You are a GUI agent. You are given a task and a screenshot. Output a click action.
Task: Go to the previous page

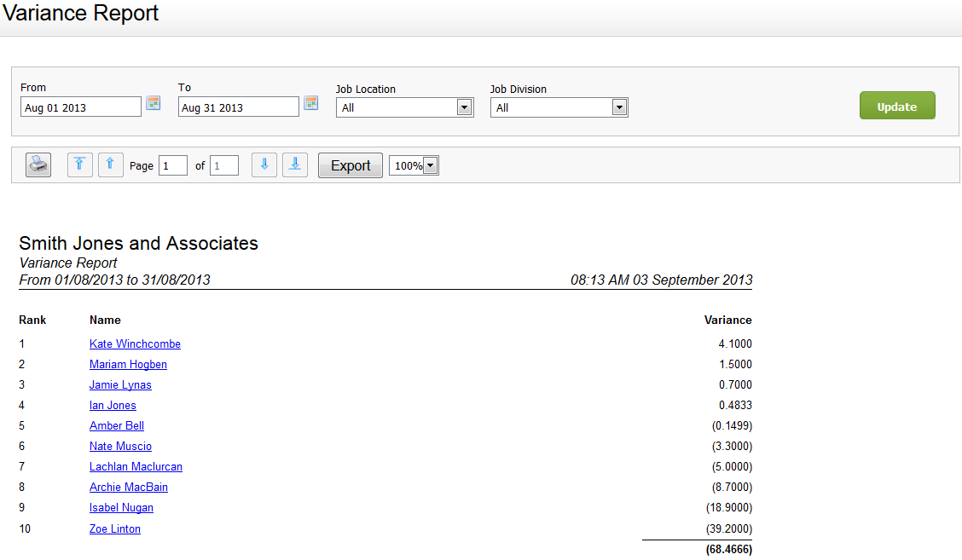110,165
